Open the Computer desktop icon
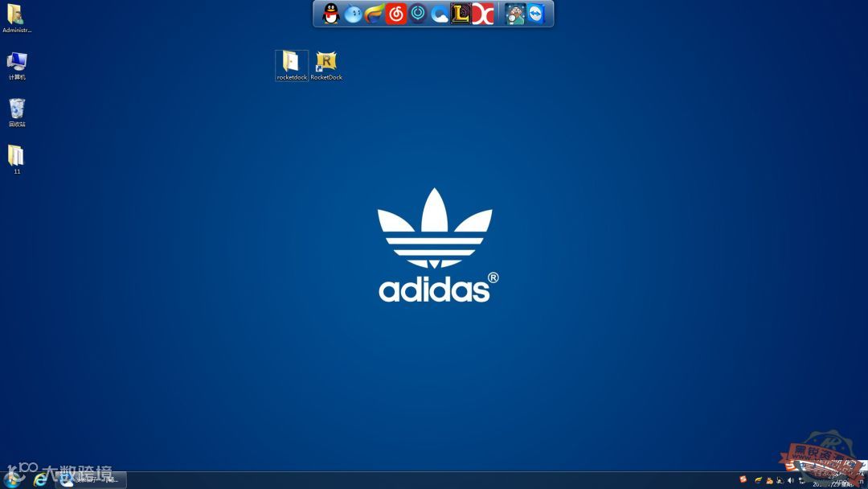 click(x=17, y=66)
